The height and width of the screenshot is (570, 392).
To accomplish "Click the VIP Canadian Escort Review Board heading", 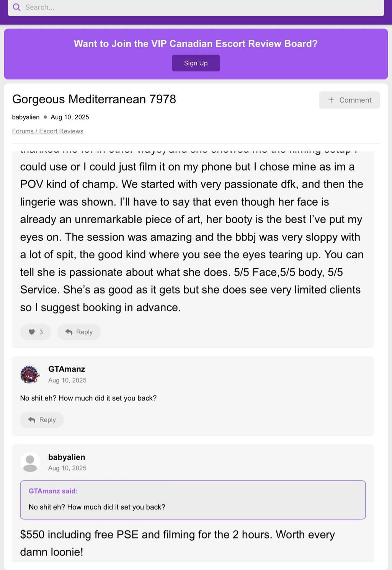I will tap(196, 44).
